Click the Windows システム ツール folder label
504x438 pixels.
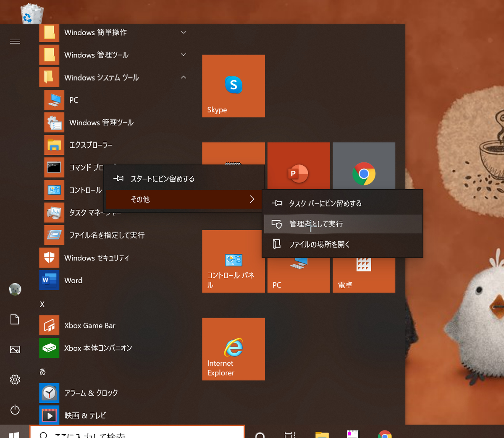coord(102,78)
